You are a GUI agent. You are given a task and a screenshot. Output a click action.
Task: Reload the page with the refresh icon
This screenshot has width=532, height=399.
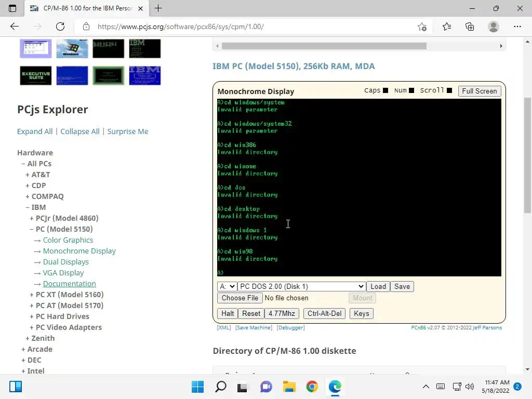pyautogui.click(x=60, y=26)
